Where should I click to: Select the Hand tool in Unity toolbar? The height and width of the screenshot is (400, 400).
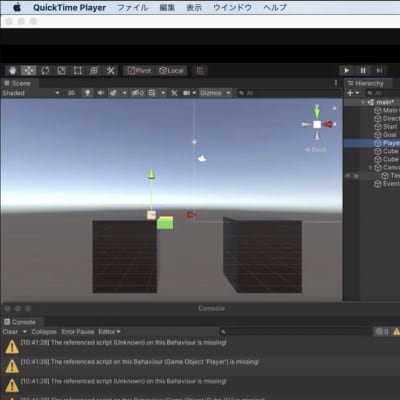coord(13,71)
